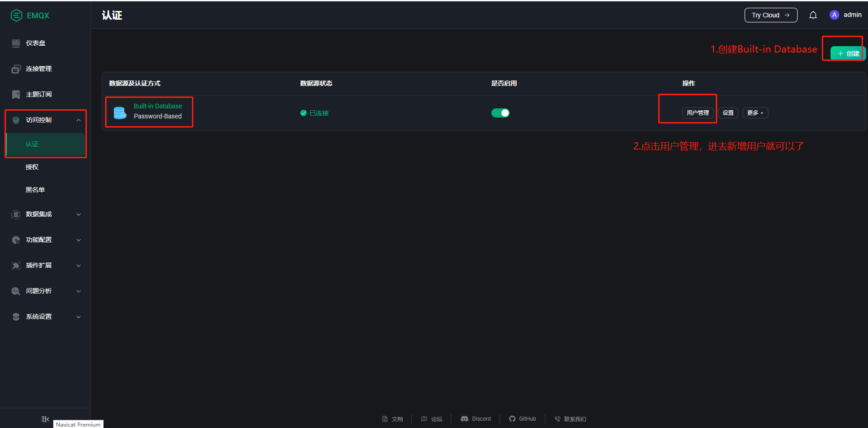The height and width of the screenshot is (428, 868).
Task: Open the admin user menu
Action: 846,15
